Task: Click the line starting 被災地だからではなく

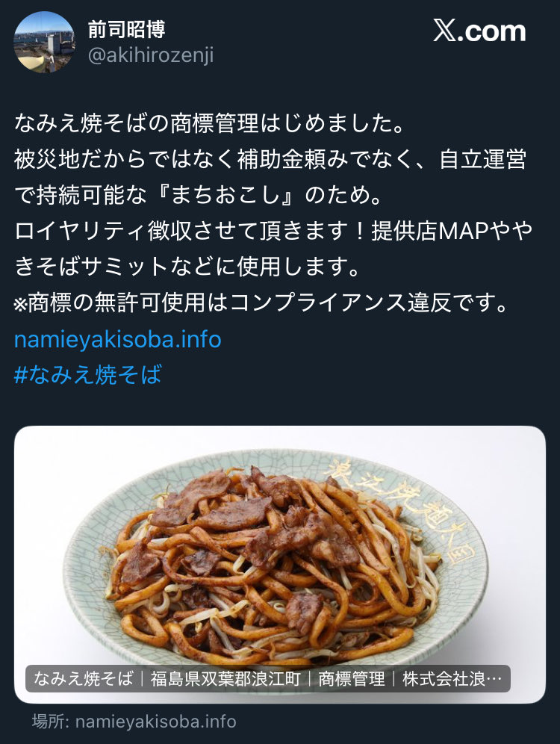Action: coord(270,159)
